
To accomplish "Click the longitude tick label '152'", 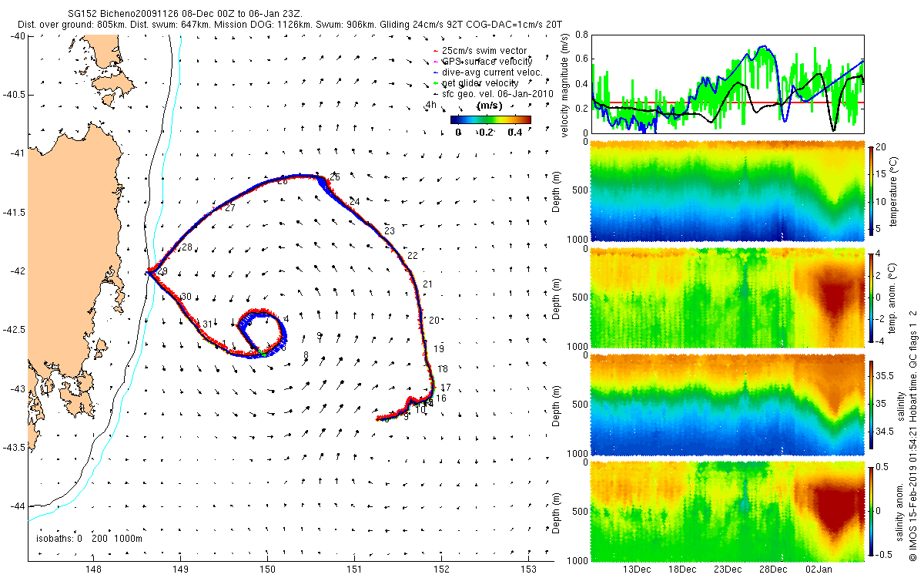I will pos(442,570).
